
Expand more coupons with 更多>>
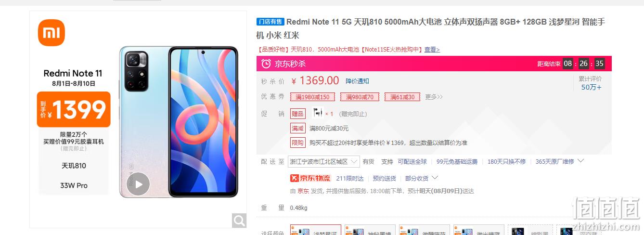coord(434,97)
